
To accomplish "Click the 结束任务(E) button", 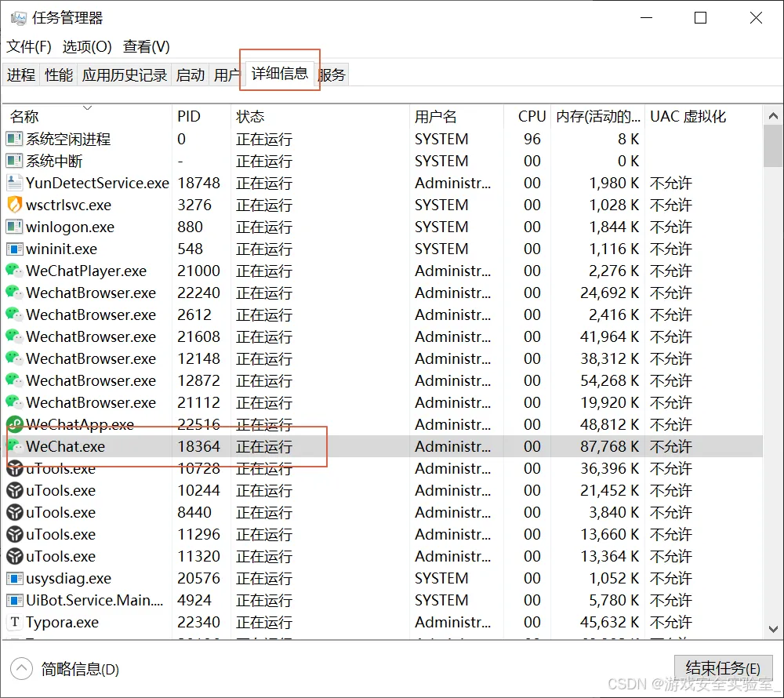I will [723, 668].
